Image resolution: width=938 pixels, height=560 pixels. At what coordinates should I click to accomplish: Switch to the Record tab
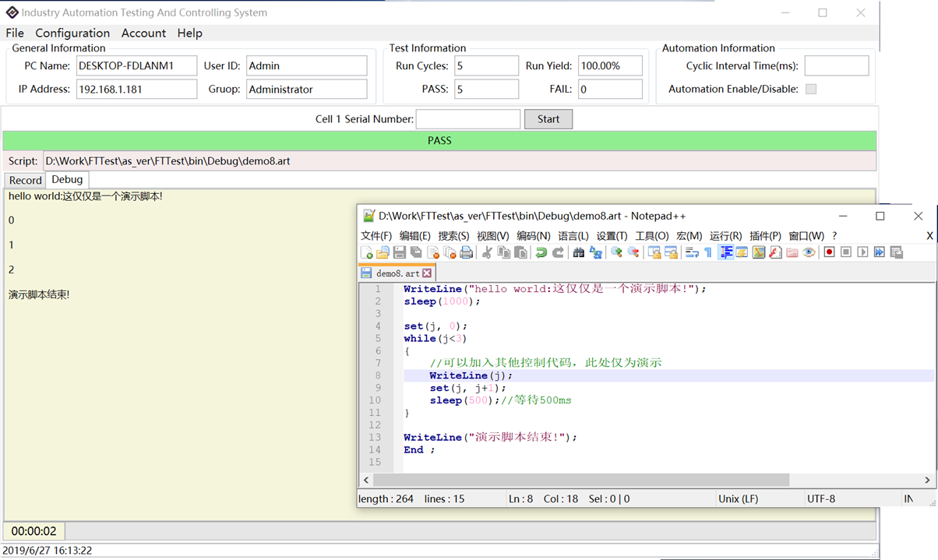point(25,180)
